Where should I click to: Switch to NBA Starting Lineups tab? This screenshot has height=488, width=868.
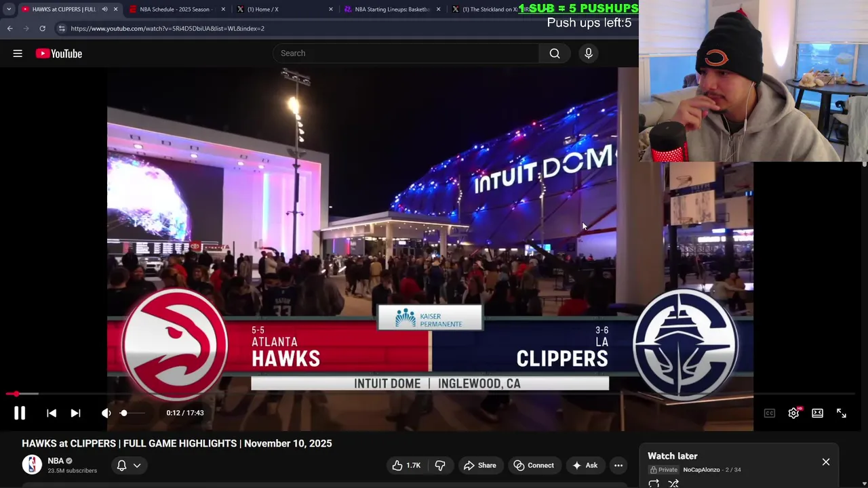(392, 9)
